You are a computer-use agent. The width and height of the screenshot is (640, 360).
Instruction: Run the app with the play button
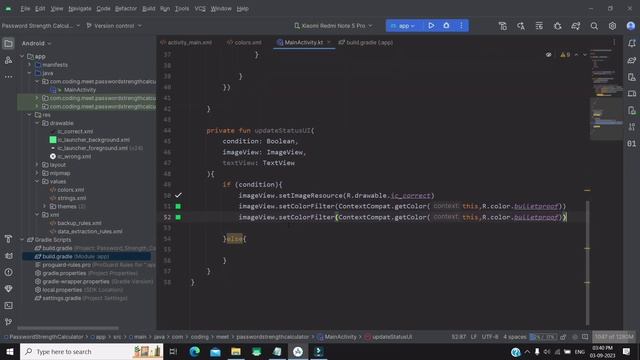tap(431, 26)
